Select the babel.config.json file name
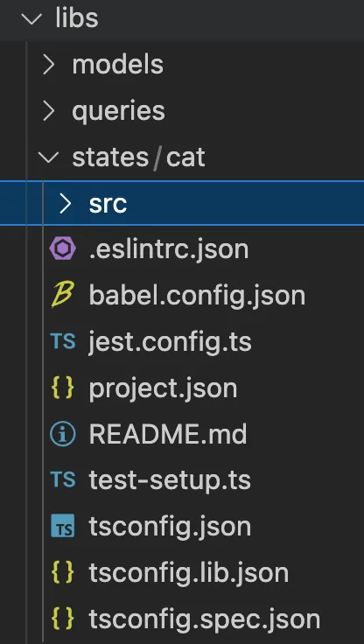Screen dimensions: 364x644 197,296
